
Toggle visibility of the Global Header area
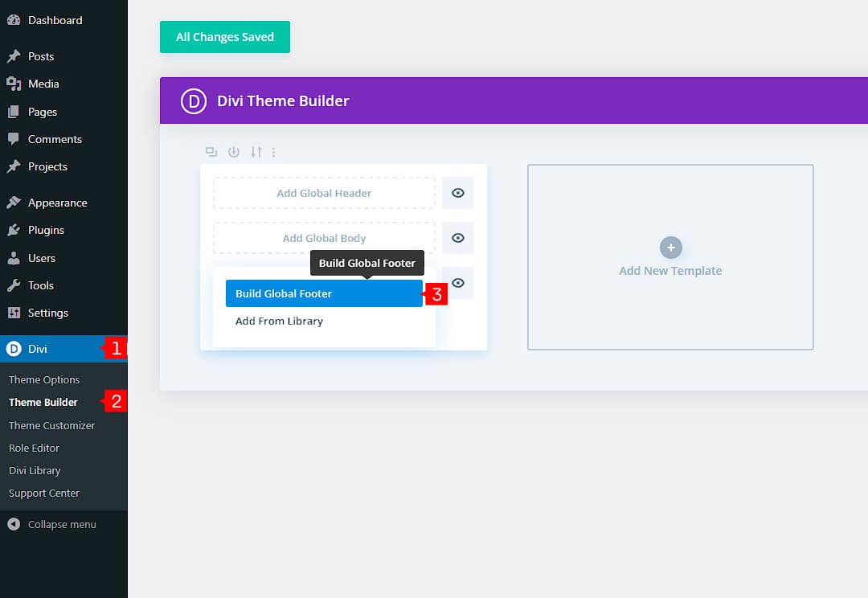(458, 193)
